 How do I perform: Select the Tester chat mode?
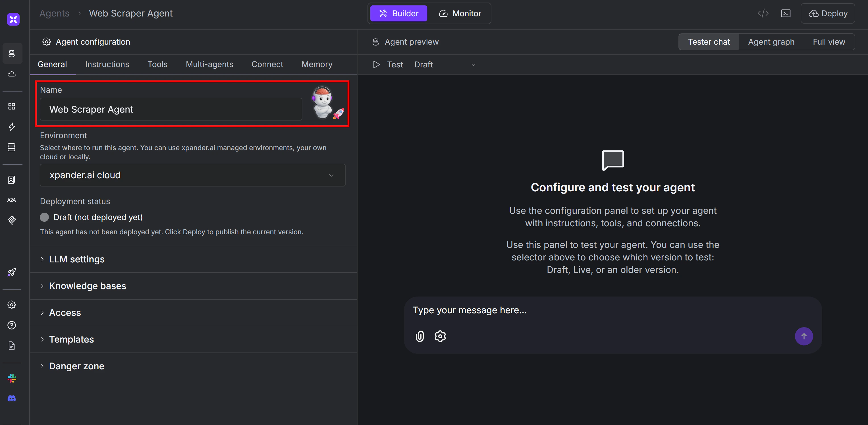tap(708, 42)
